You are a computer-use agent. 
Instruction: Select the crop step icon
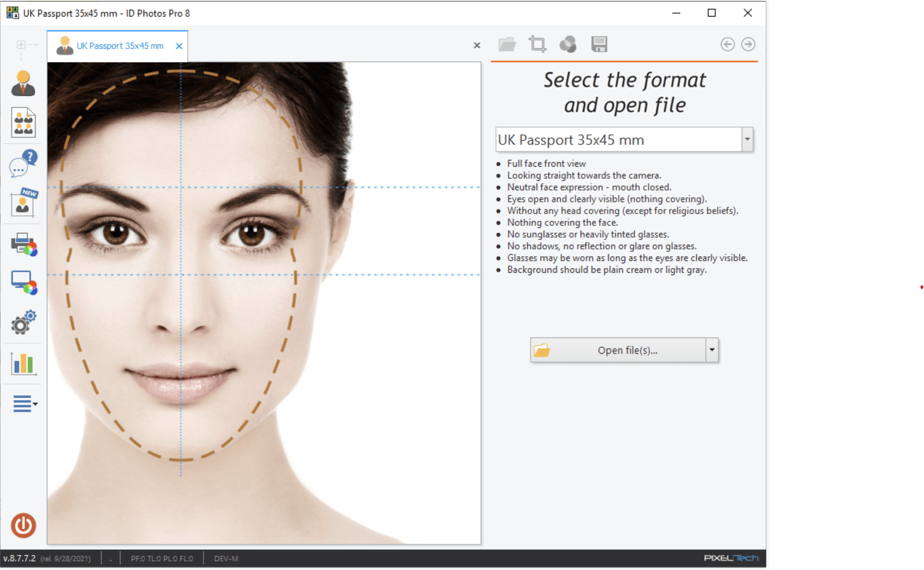[538, 45]
